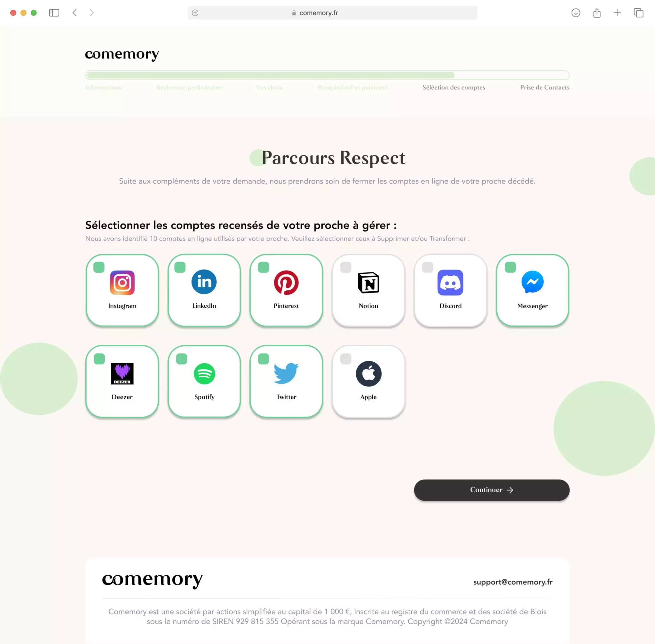Screen dimensions: 655x644
Task: Uncheck the Instagram account checkbox
Action: (x=99, y=267)
